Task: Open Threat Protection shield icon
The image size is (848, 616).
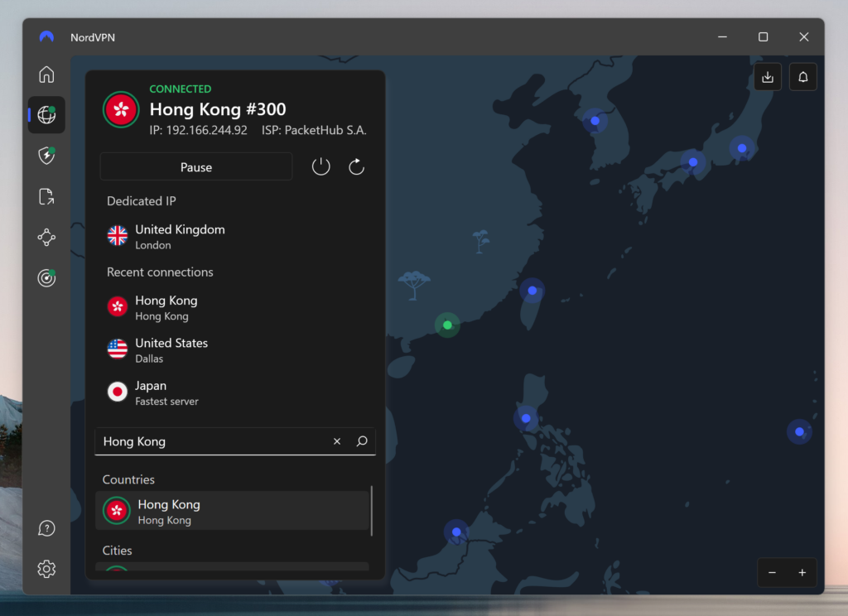Action: (46, 155)
